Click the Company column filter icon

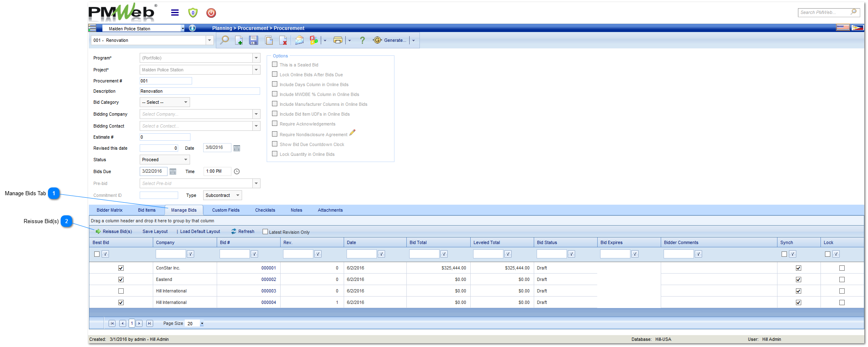pyautogui.click(x=190, y=254)
